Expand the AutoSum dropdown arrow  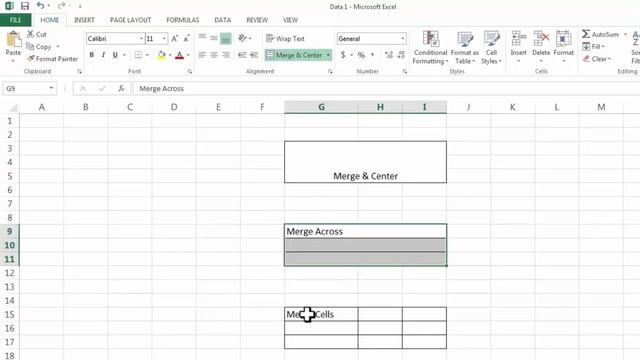click(625, 34)
